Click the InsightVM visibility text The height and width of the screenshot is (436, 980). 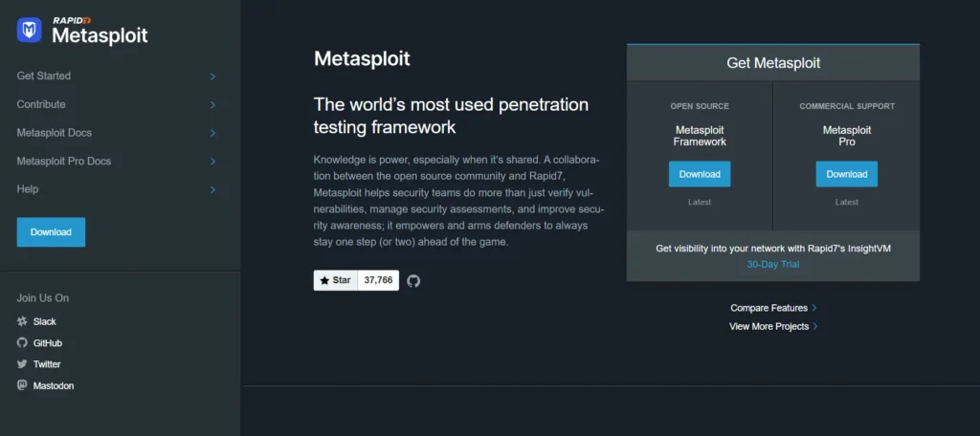(x=773, y=249)
